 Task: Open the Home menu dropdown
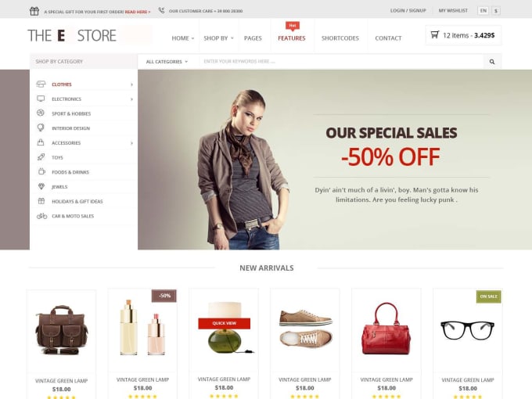[x=183, y=38]
